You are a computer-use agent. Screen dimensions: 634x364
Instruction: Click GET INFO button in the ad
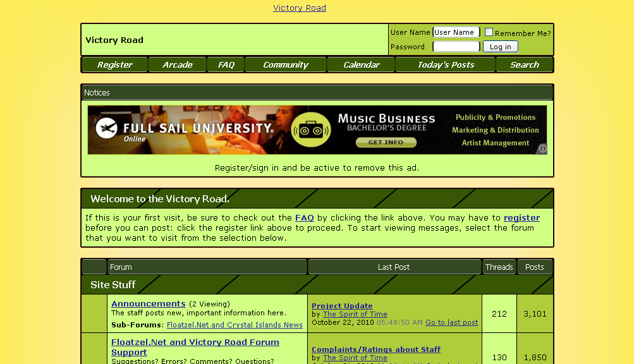[x=386, y=143]
